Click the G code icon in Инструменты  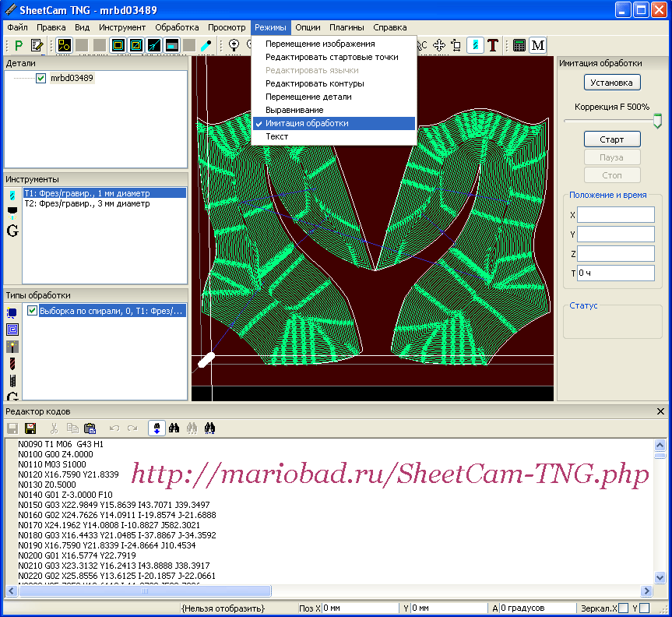12,231
